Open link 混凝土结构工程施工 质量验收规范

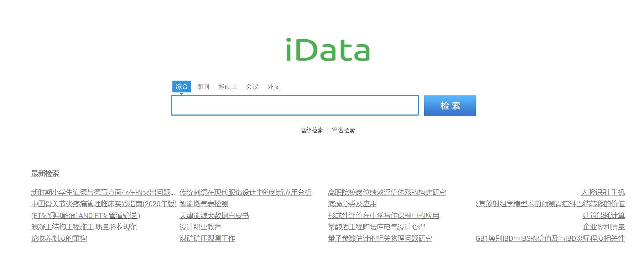click(x=84, y=227)
